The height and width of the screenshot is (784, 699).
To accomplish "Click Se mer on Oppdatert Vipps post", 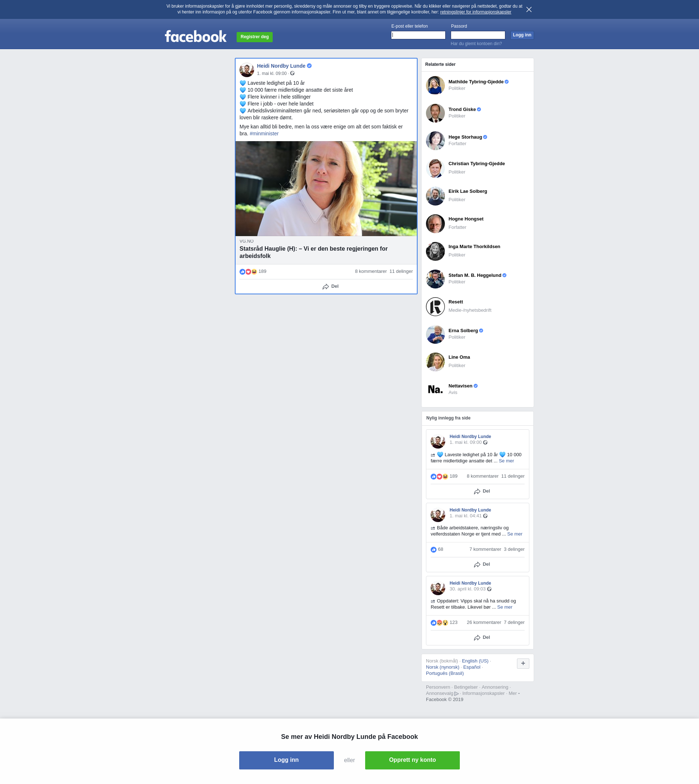I will (x=505, y=607).
